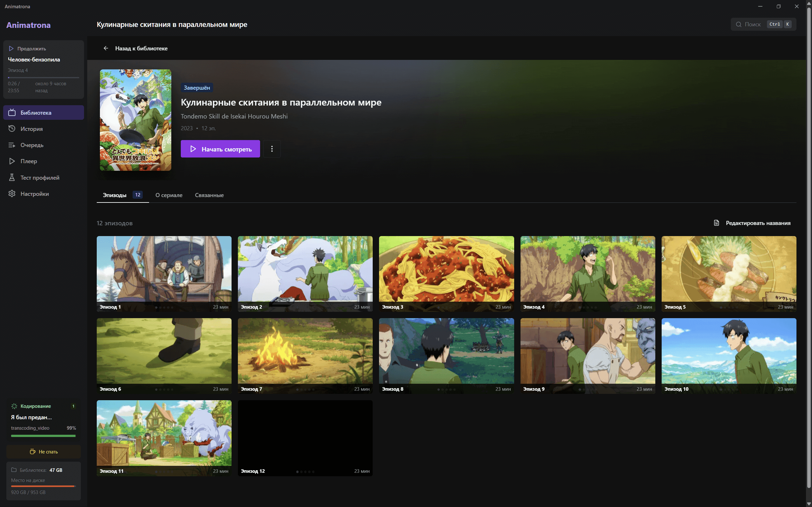
Task: Open History via clock icon
Action: point(12,129)
